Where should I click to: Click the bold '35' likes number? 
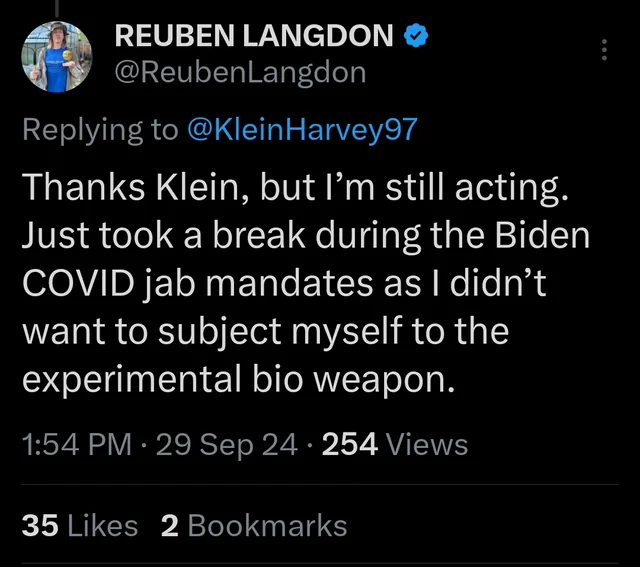click(x=40, y=525)
